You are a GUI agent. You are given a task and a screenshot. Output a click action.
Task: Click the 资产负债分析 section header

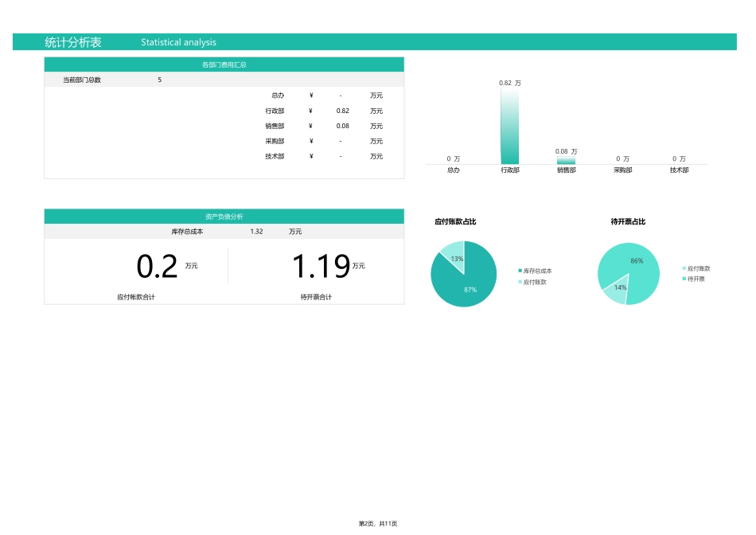click(224, 217)
